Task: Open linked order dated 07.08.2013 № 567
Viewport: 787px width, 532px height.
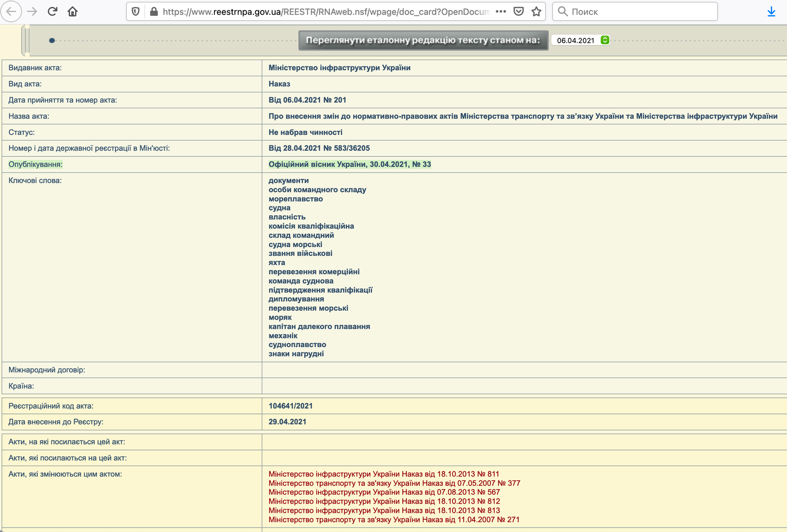Action: tap(384, 492)
